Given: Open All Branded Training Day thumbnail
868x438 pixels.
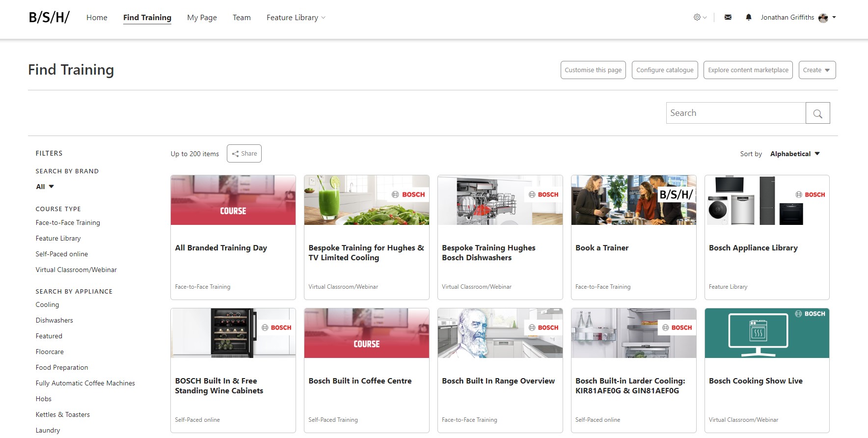Looking at the screenshot, I should click(233, 200).
